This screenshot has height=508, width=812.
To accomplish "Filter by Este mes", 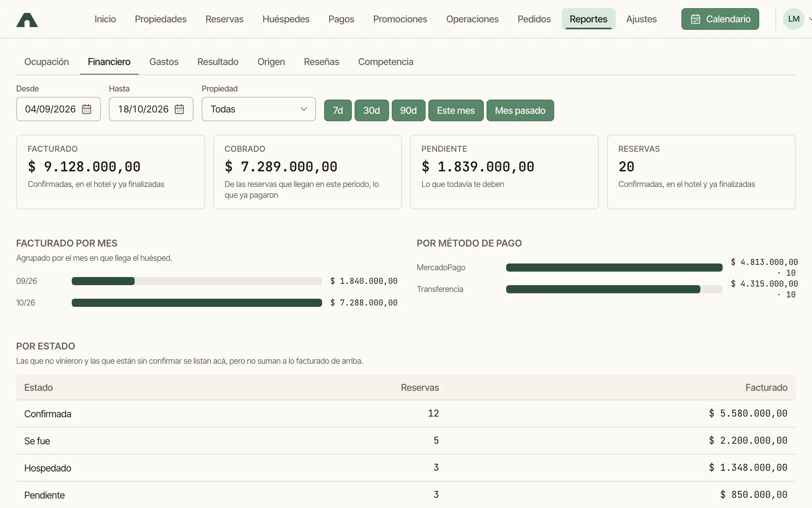I will (x=456, y=110).
